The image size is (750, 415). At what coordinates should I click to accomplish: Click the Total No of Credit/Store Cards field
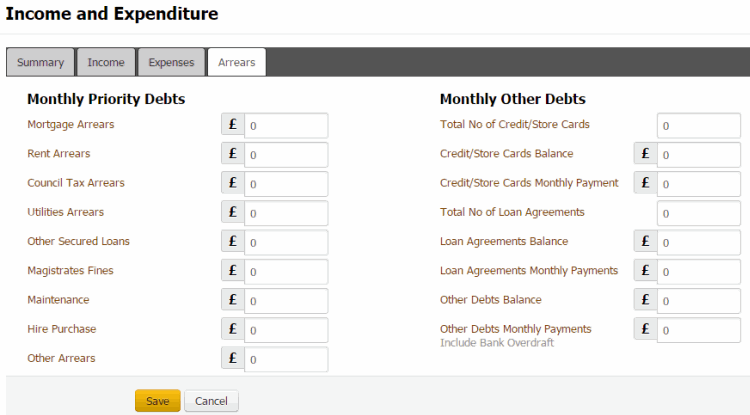[699, 126]
